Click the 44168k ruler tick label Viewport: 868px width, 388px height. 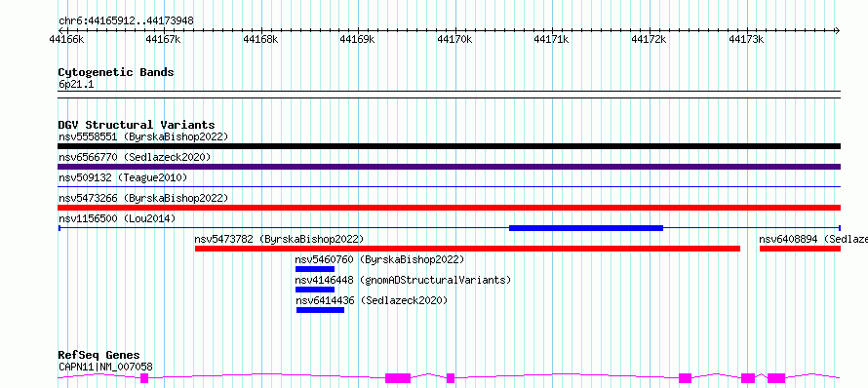[261, 39]
